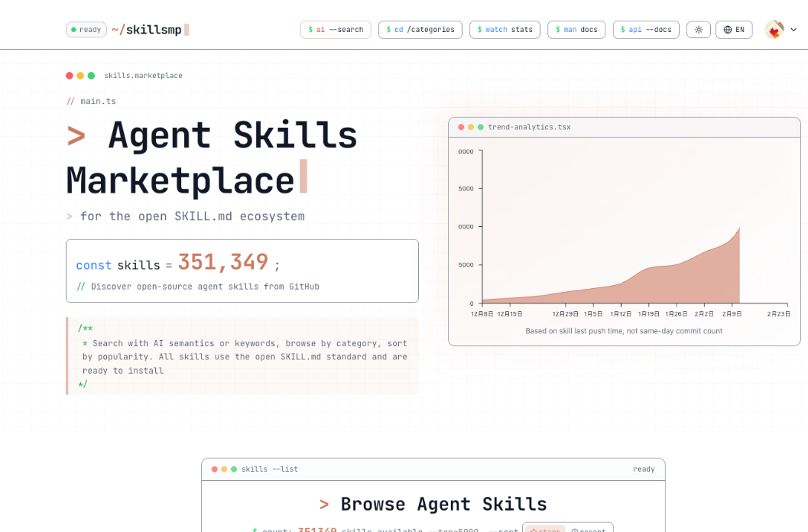Expand the account menu chevron
This screenshot has height=532, width=808.
793,30
